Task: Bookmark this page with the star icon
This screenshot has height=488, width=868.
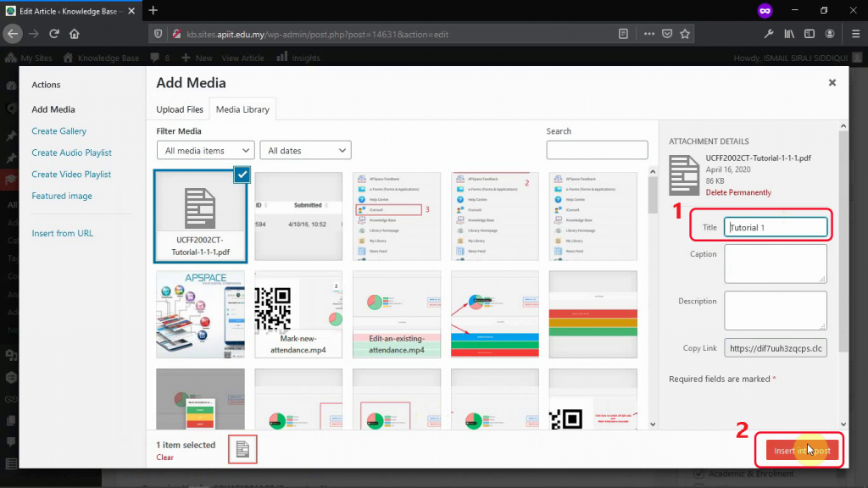Action: pyautogui.click(x=685, y=34)
